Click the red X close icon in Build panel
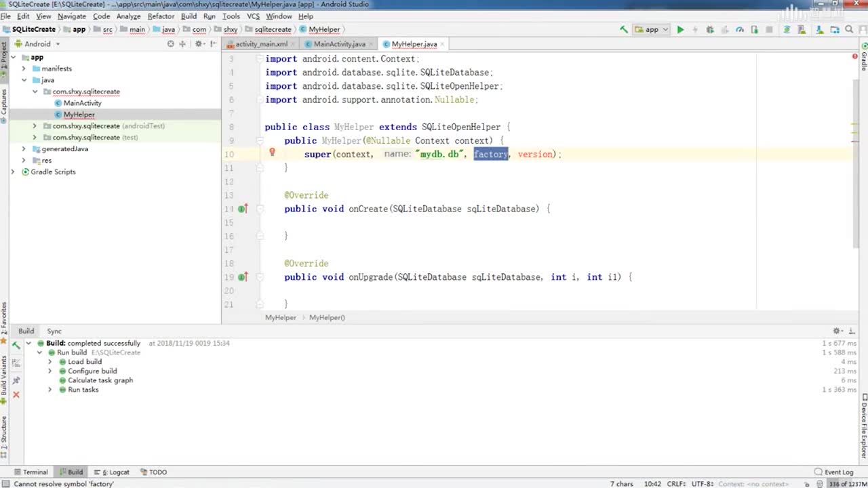The width and height of the screenshot is (868, 488). point(16,394)
